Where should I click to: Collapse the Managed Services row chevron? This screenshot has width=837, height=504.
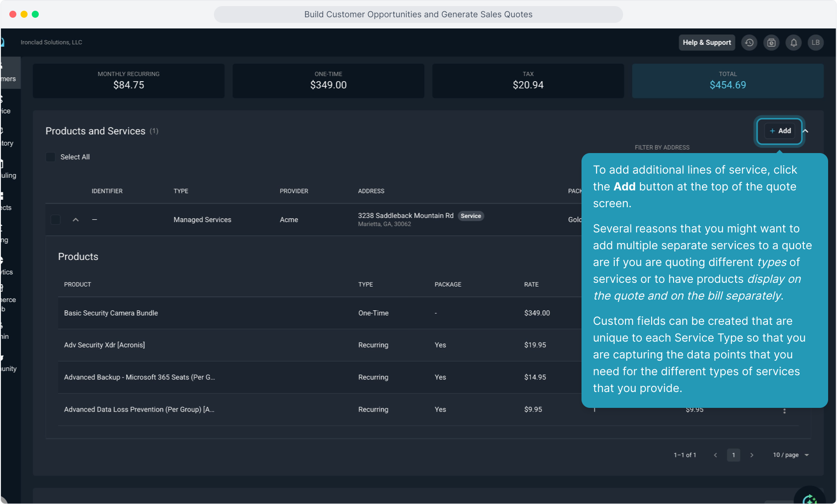76,220
